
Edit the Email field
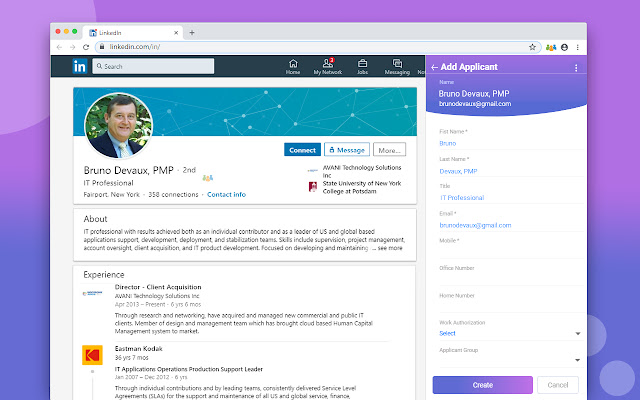click(x=510, y=225)
